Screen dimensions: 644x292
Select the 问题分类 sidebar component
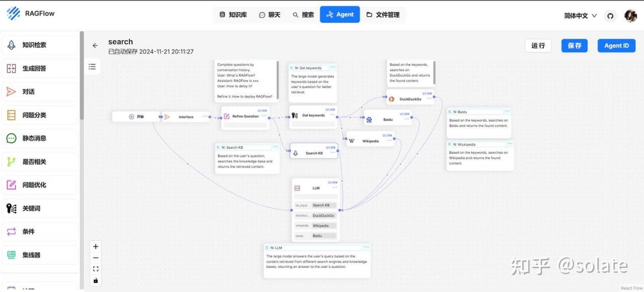(40, 115)
